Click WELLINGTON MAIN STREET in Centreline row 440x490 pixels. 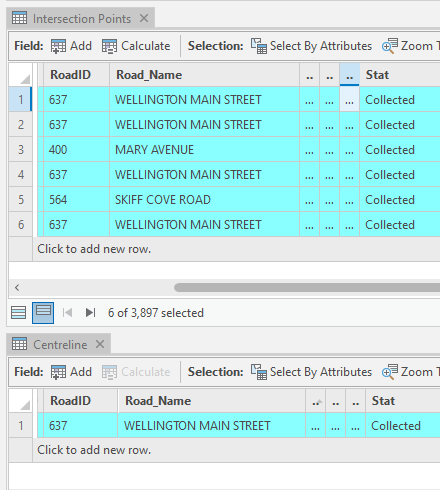click(x=212, y=425)
